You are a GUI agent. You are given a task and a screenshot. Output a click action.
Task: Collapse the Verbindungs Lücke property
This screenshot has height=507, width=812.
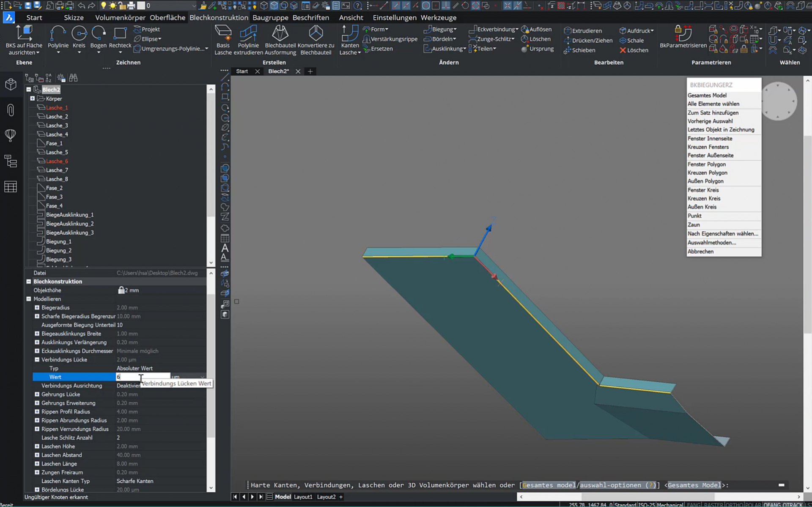[37, 359]
